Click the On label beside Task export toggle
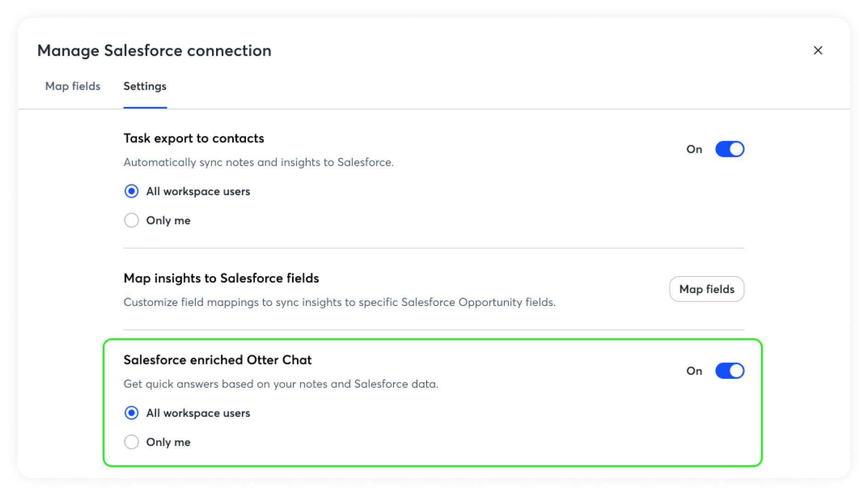Image resolution: width=868 pixels, height=496 pixels. pos(694,149)
